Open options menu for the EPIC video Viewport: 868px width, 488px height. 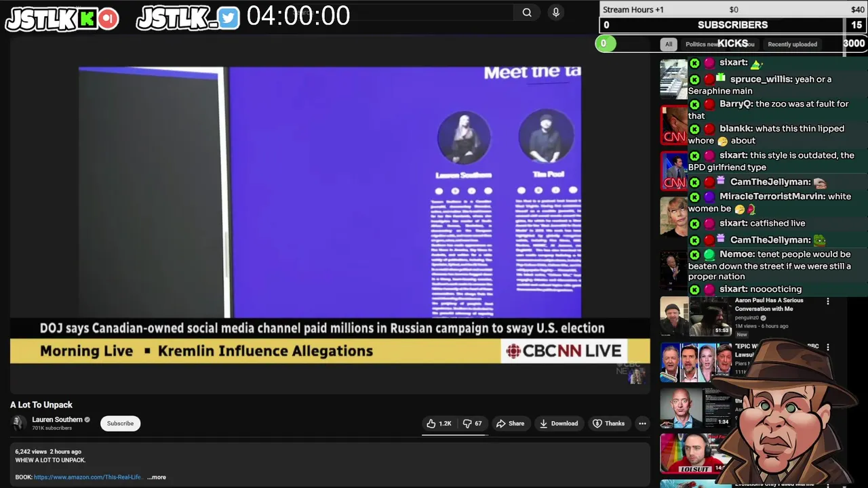(827, 347)
